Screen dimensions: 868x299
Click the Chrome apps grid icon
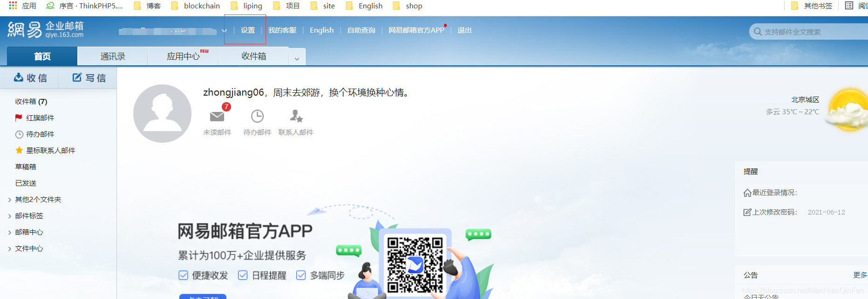pyautogui.click(x=13, y=6)
